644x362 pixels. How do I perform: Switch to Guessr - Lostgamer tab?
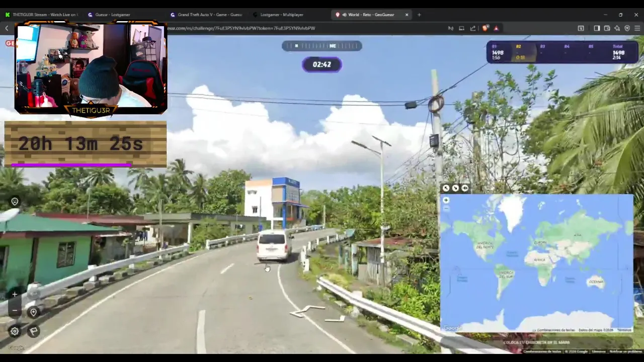pyautogui.click(x=123, y=15)
